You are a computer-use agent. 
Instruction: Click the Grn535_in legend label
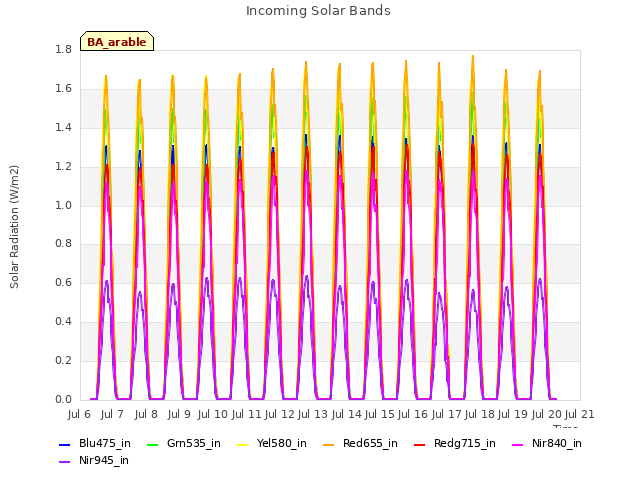tap(194, 444)
